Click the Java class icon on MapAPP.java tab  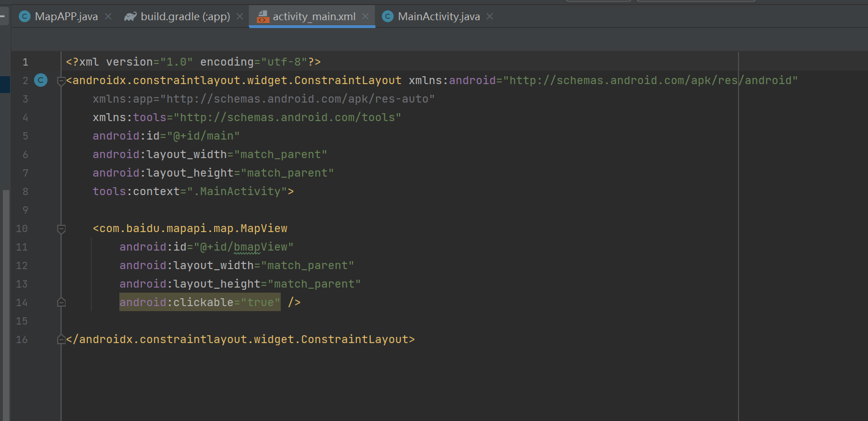(24, 16)
